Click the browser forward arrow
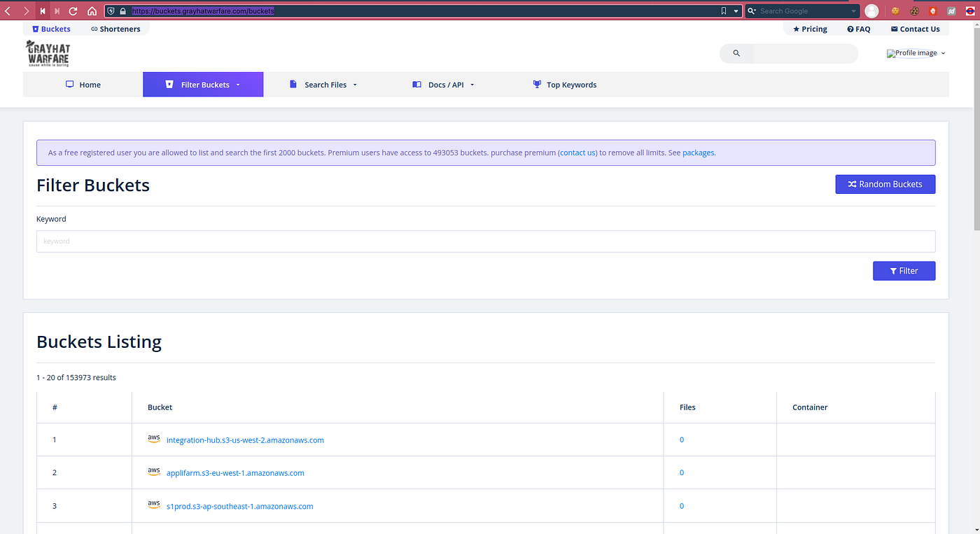Viewport: 980px width, 534px height. [26, 11]
